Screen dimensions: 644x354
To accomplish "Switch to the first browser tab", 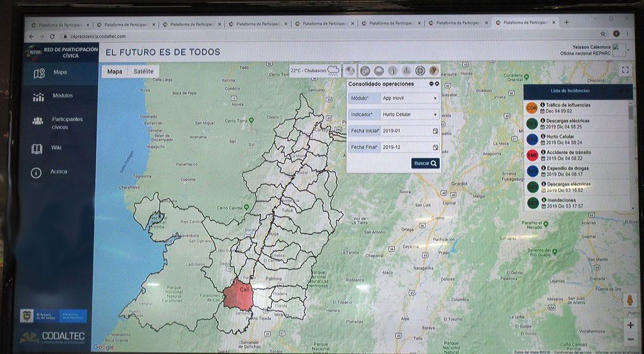I will point(58,24).
